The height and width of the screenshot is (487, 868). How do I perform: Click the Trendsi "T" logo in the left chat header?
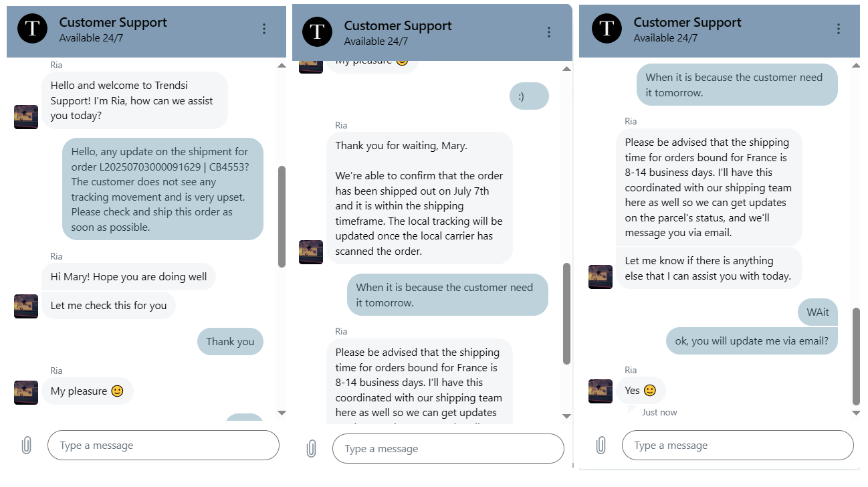[x=32, y=29]
